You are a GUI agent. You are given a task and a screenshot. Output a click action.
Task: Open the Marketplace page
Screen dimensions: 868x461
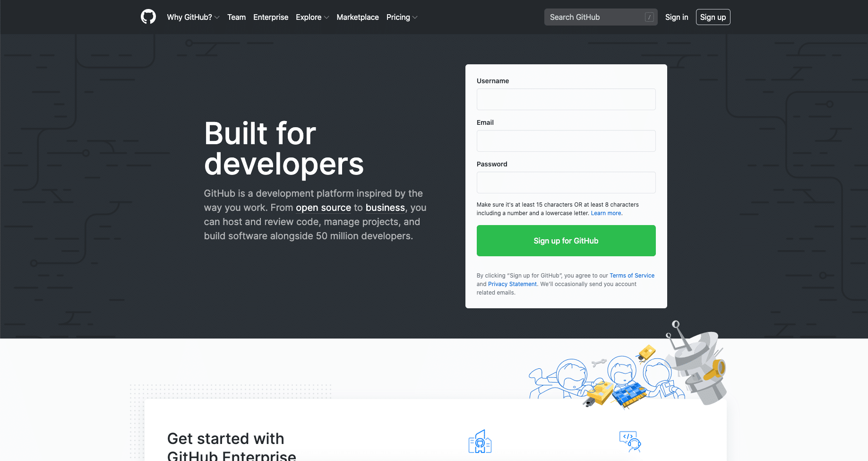point(357,17)
